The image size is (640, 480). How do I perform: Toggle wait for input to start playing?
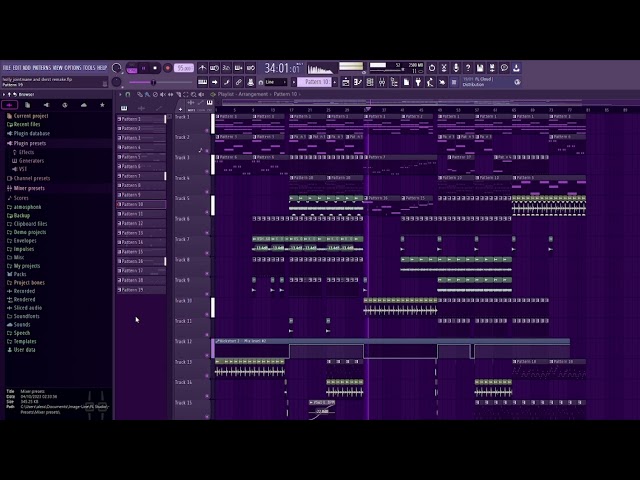(x=214, y=68)
